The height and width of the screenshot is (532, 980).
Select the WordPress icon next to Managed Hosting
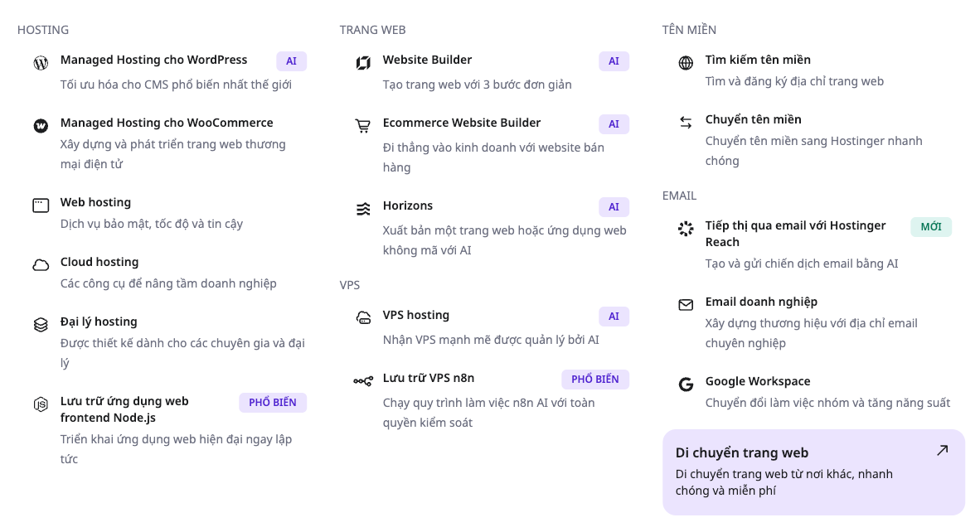(41, 63)
